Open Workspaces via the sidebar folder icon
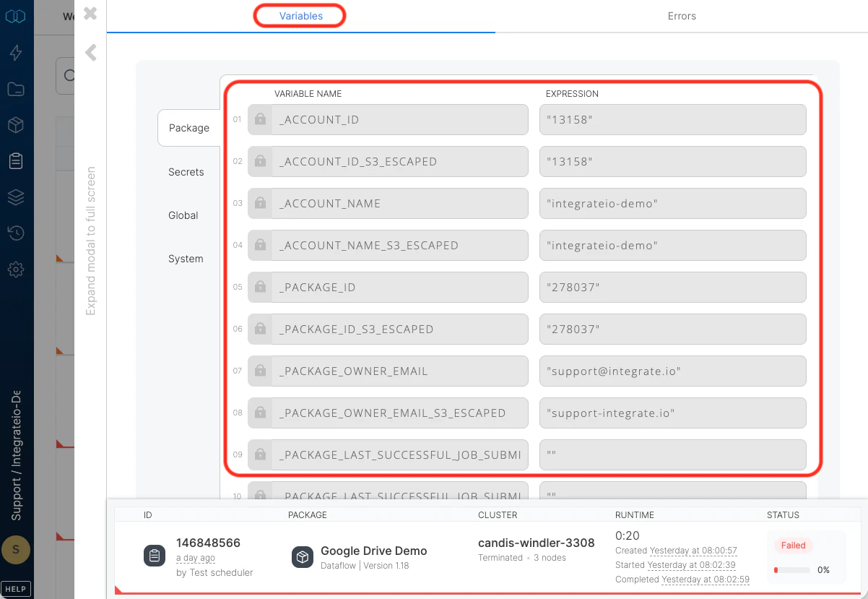 [x=16, y=90]
